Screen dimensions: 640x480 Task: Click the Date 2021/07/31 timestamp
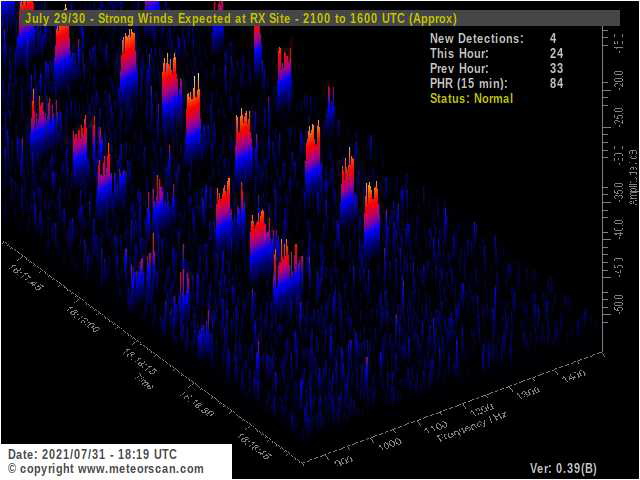(93, 454)
